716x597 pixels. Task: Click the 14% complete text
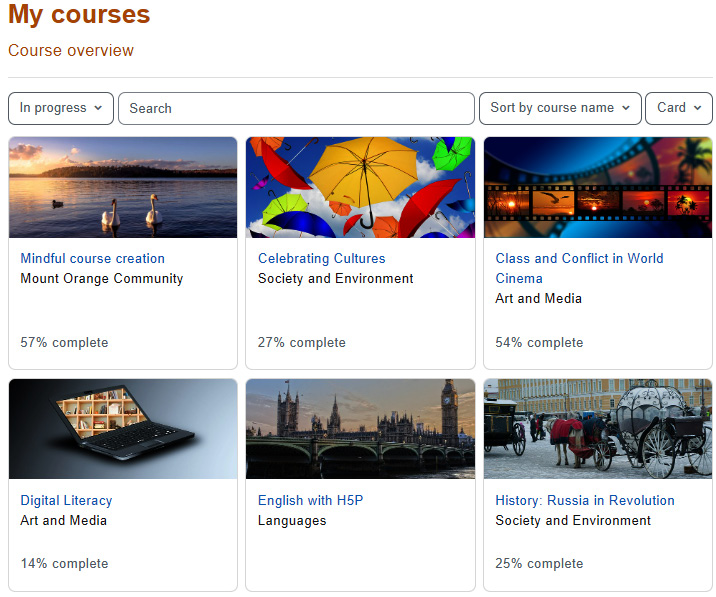coord(64,563)
